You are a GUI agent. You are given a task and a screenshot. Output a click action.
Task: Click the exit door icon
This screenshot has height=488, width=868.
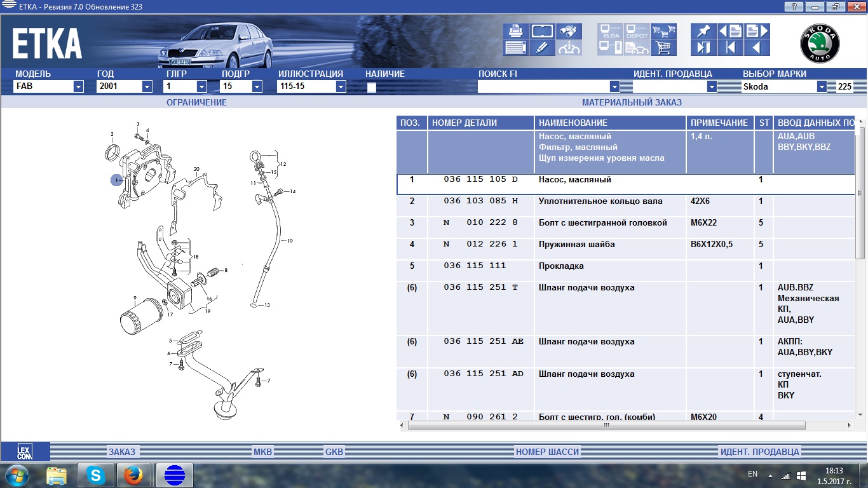703,48
